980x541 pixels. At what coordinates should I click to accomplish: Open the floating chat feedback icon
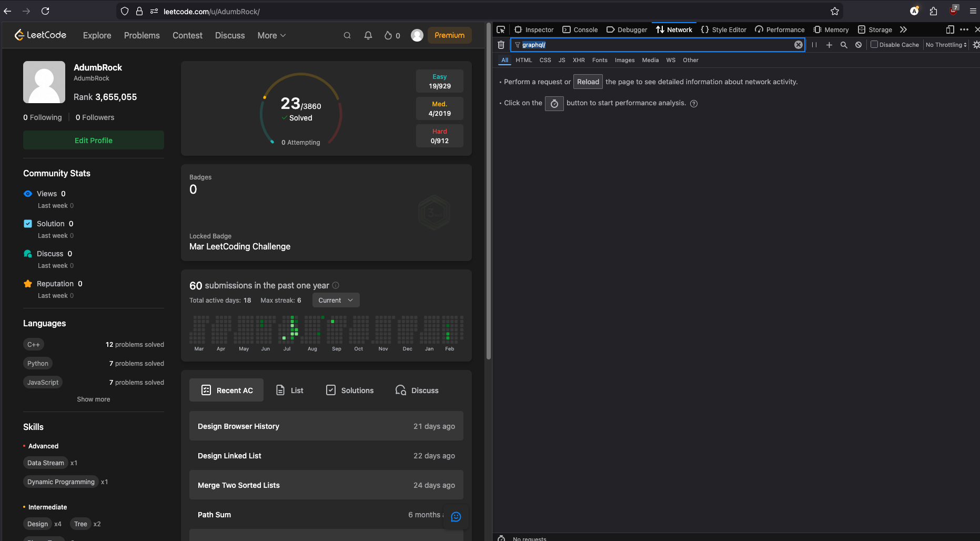click(x=456, y=517)
